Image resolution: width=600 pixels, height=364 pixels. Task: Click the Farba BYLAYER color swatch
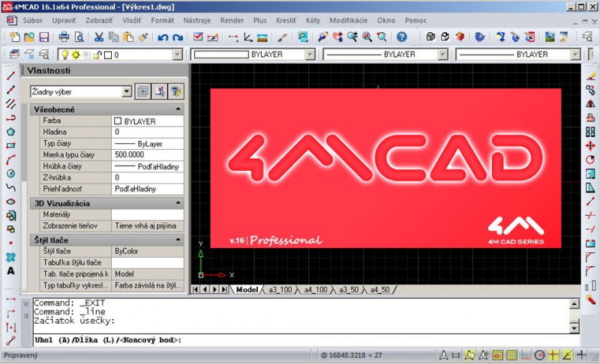coord(118,121)
